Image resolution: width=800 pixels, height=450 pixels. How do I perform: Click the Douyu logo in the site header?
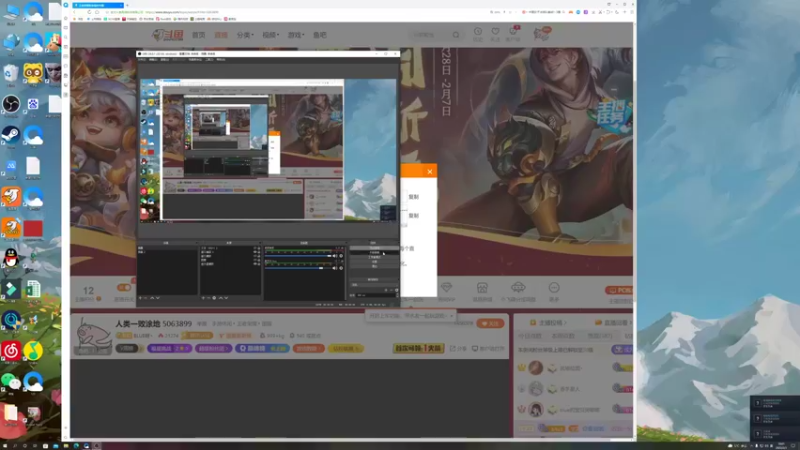pyautogui.click(x=167, y=35)
